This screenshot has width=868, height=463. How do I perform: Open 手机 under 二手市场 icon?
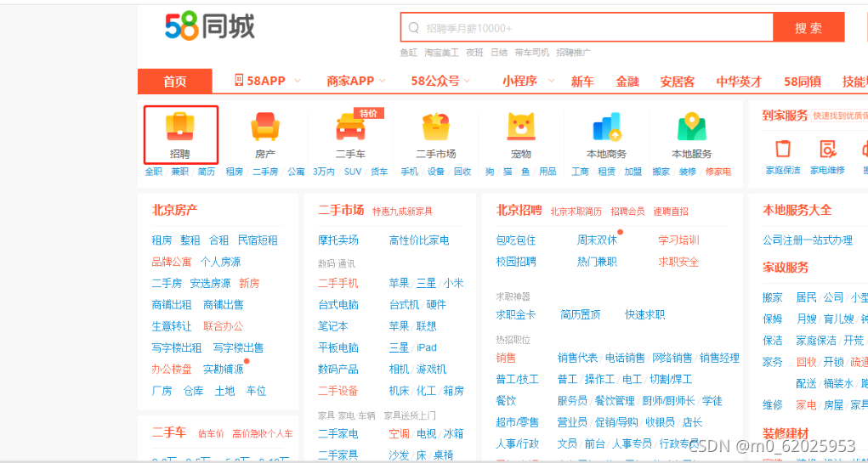click(410, 172)
